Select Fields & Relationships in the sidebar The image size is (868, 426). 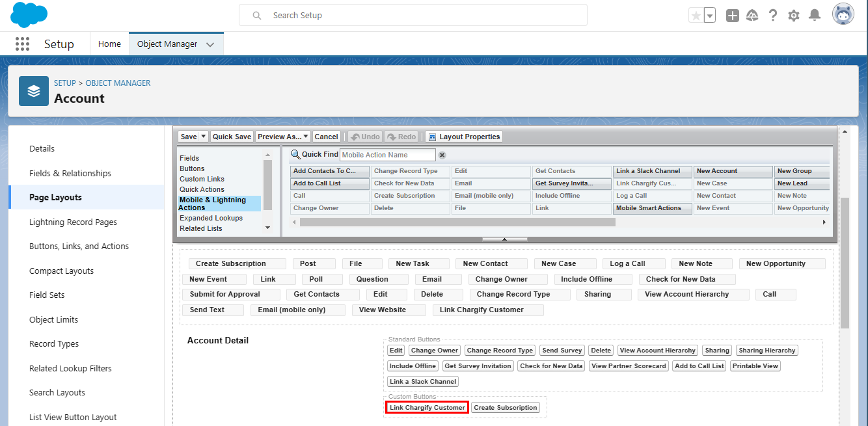[72, 173]
